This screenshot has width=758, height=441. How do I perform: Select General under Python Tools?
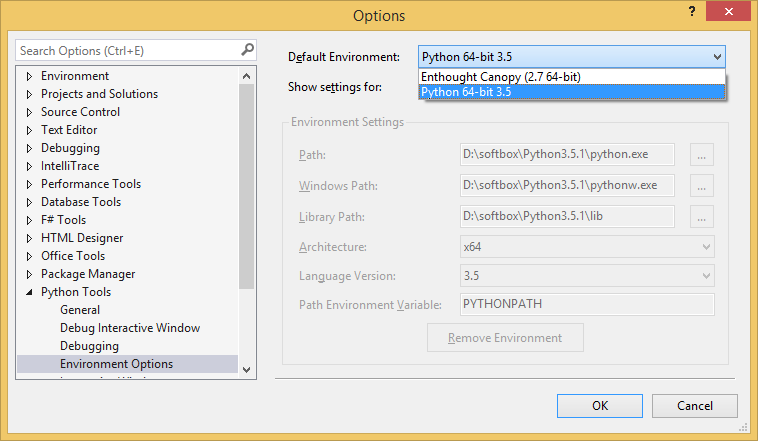point(80,310)
